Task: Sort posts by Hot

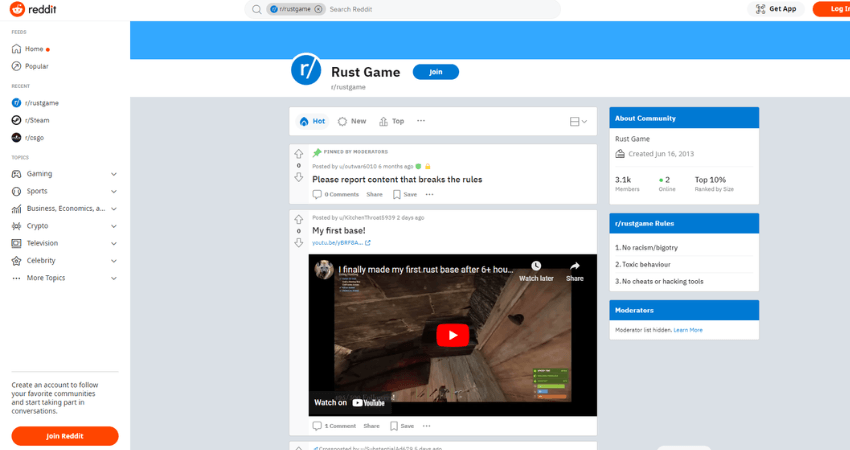Action: pyautogui.click(x=312, y=121)
